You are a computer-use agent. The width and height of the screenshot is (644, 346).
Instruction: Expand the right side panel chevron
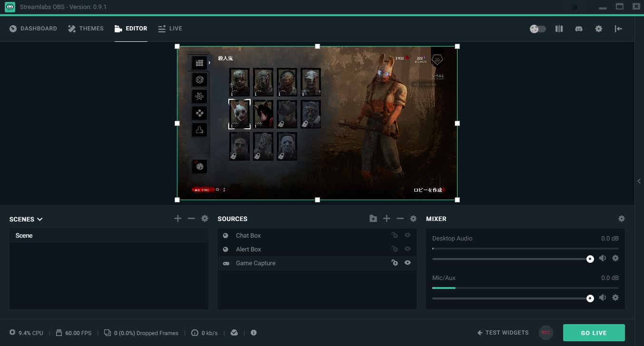639,181
